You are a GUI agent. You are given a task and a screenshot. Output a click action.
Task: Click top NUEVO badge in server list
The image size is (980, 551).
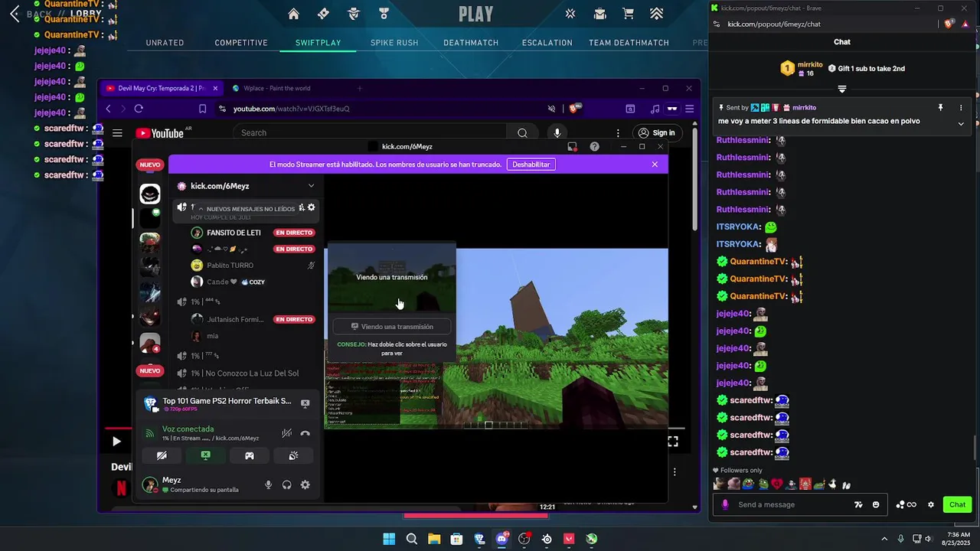coord(150,165)
